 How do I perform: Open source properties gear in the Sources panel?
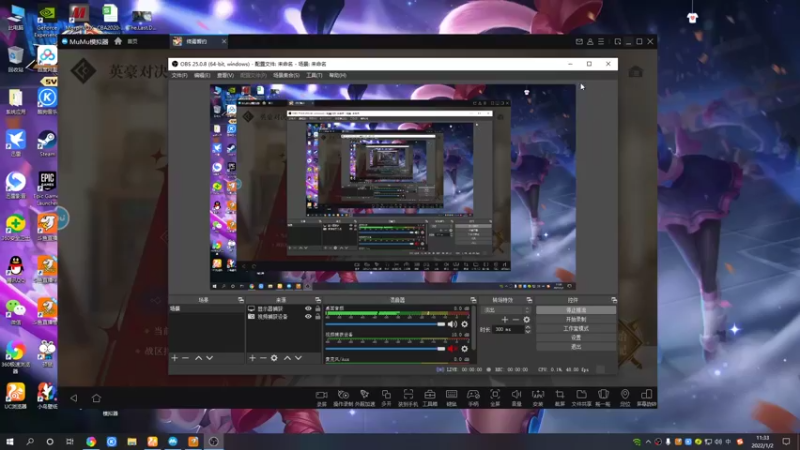point(274,358)
